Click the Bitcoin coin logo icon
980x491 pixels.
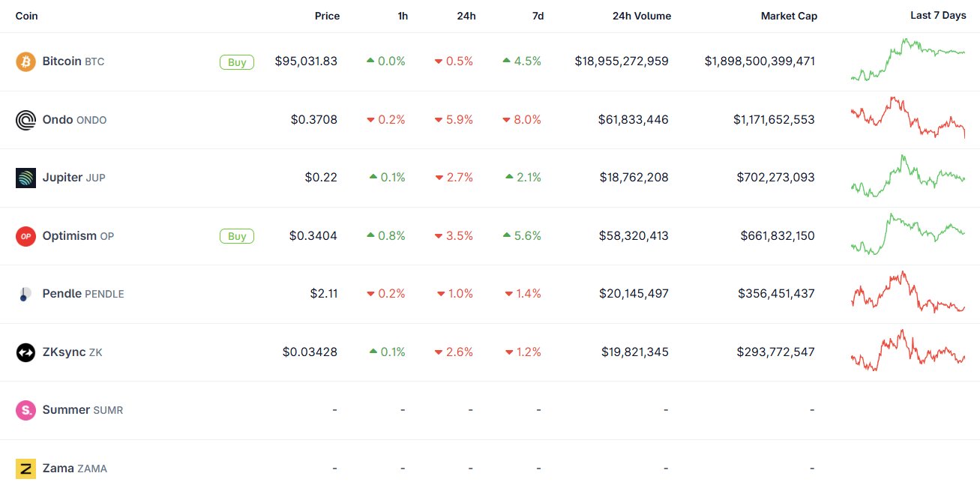(25, 61)
